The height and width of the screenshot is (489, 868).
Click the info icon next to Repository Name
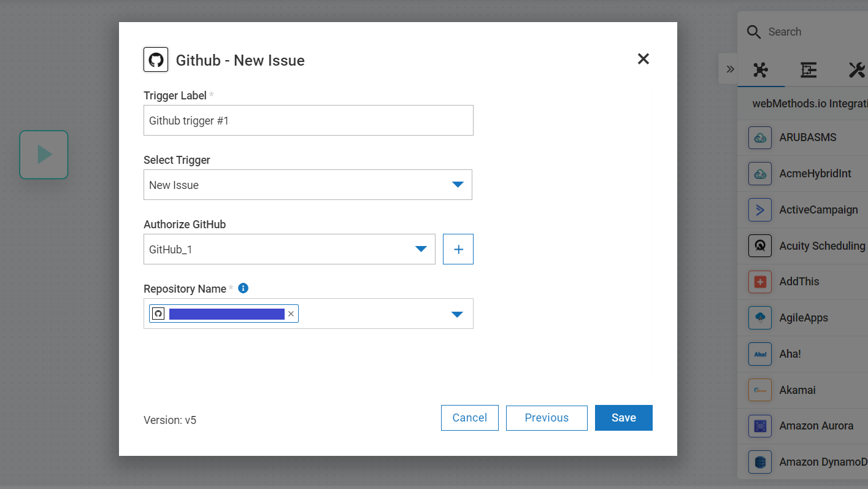[x=243, y=288]
